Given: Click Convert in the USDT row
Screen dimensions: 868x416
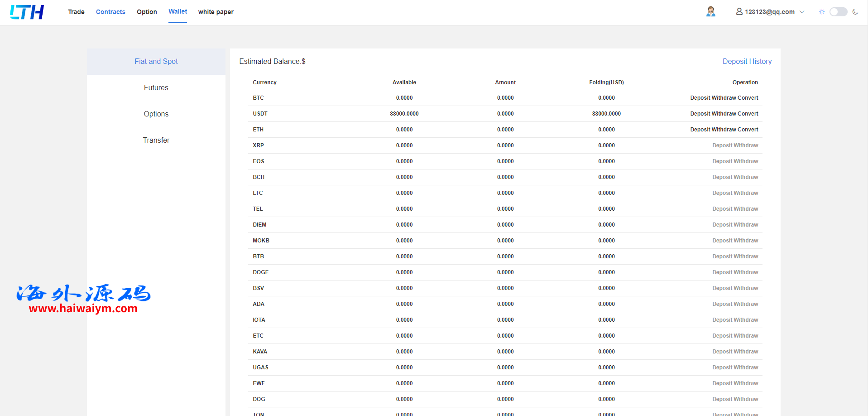Looking at the screenshot, I should pos(748,114).
